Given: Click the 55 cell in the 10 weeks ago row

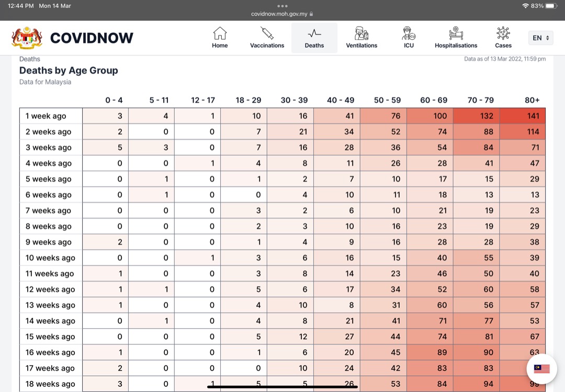Looking at the screenshot, I should pos(477,258).
